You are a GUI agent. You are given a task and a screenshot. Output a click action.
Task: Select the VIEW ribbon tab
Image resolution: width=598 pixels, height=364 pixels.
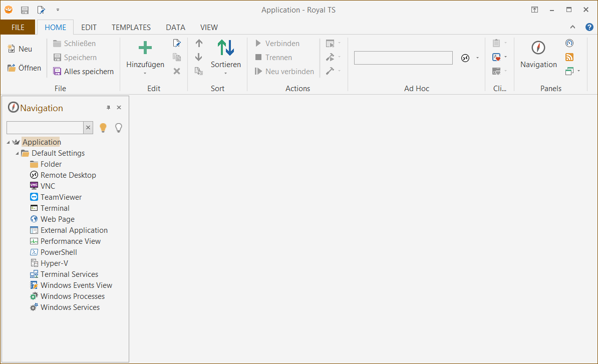209,28
